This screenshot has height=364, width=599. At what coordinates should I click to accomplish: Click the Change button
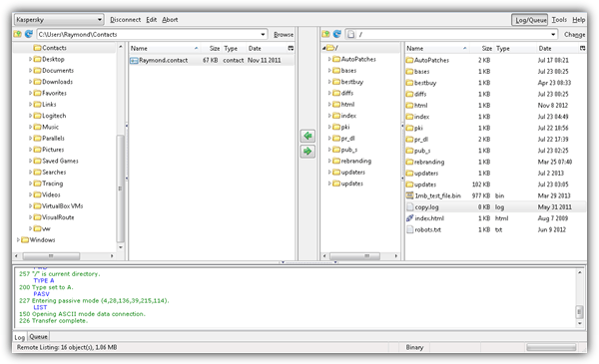[x=575, y=34]
